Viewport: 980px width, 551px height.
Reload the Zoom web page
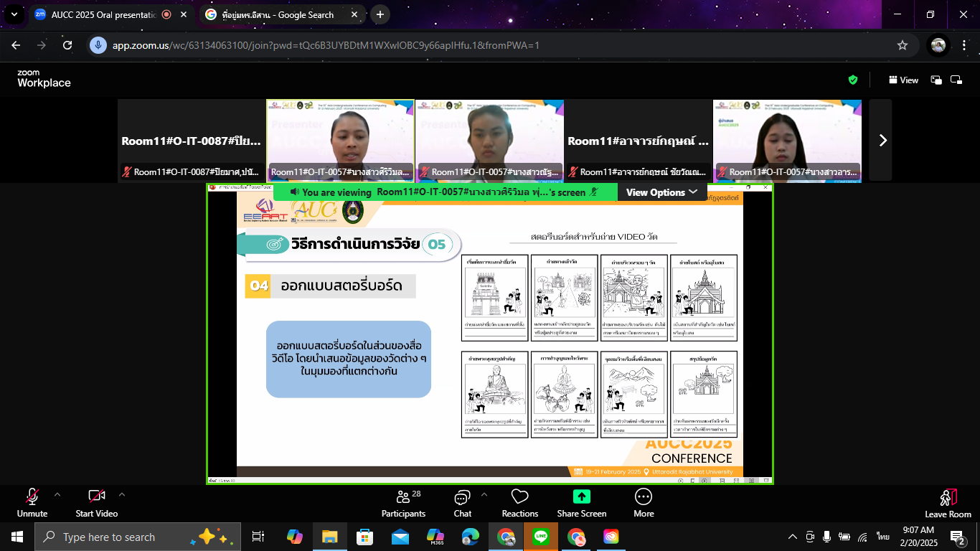tap(67, 45)
